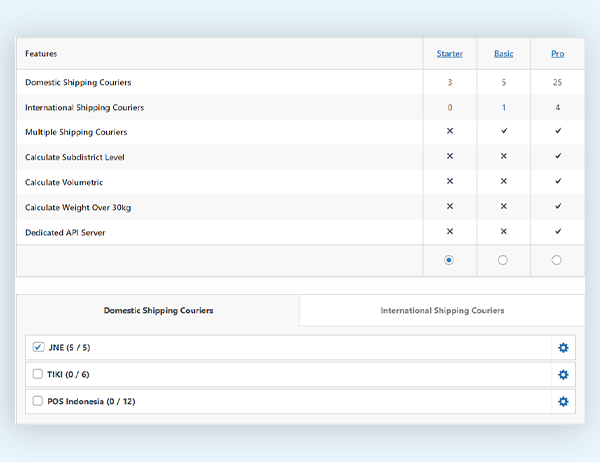Select the Starter plan radio button
Screen dimensions: 600x462
(x=449, y=260)
